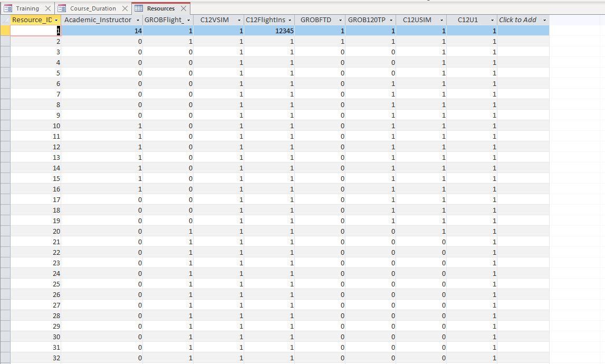Image resolution: width=605 pixels, height=364 pixels.
Task: Click the record selector for row 10
Action: pyautogui.click(x=5, y=126)
